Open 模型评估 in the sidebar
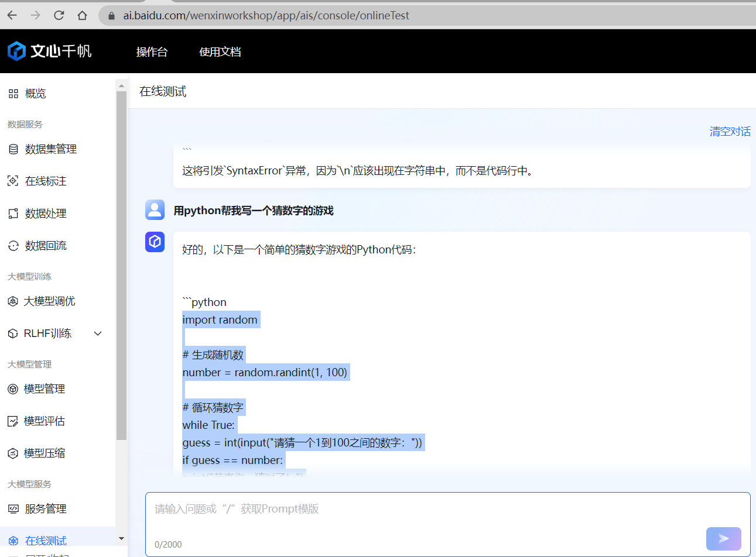This screenshot has width=756, height=557. click(x=44, y=421)
